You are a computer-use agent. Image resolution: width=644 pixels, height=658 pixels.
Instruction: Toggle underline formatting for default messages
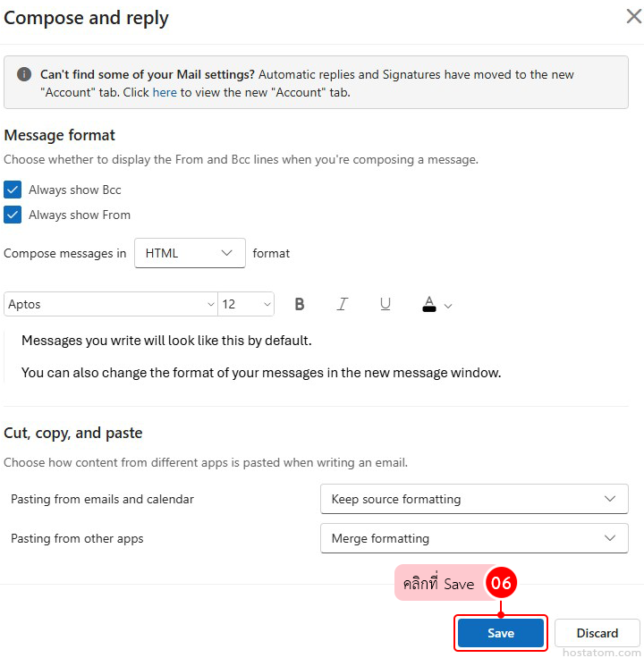coord(385,304)
